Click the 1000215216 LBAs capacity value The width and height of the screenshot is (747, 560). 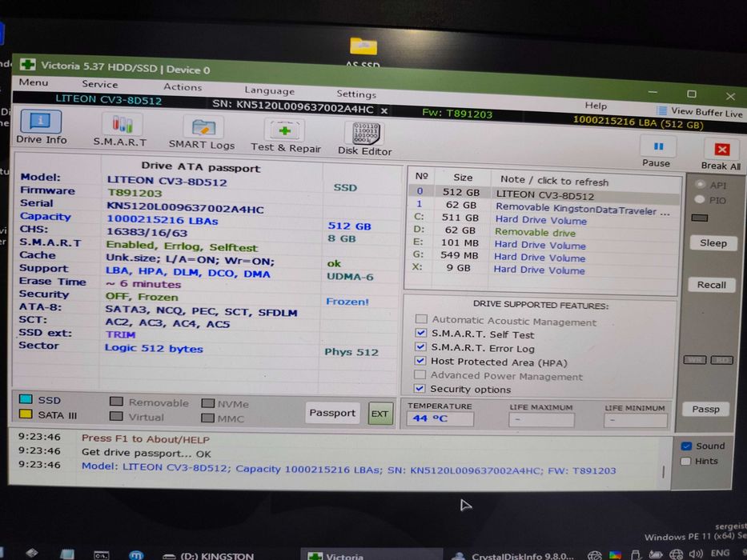[x=162, y=220]
